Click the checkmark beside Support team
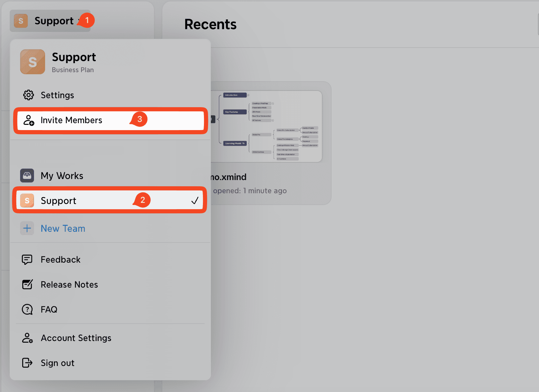Screen dimensions: 539x392 pyautogui.click(x=195, y=200)
